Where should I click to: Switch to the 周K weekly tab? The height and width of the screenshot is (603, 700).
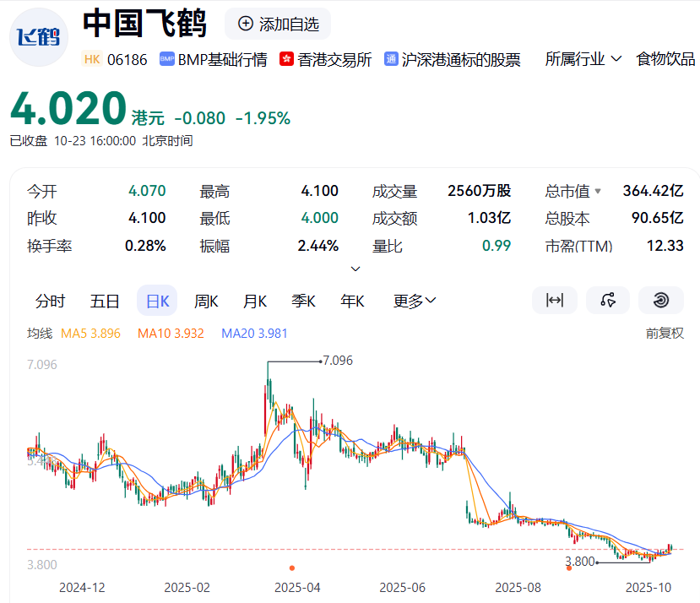tap(205, 300)
